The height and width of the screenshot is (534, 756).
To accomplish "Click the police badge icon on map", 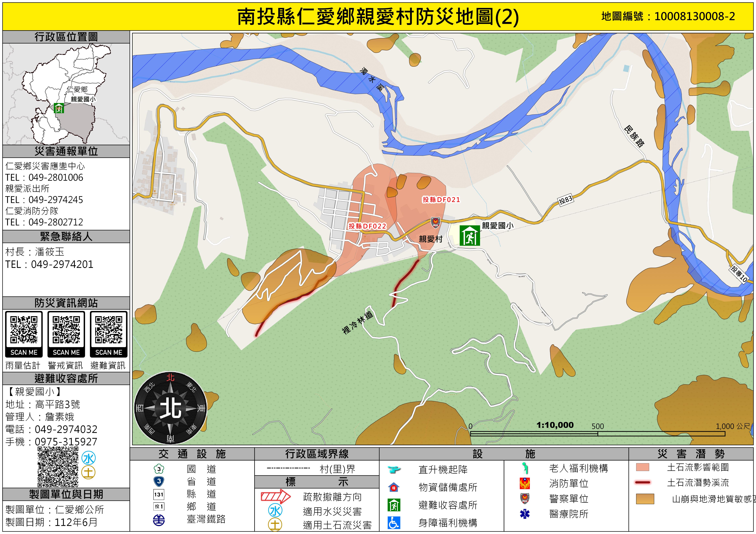I will pyautogui.click(x=436, y=222).
